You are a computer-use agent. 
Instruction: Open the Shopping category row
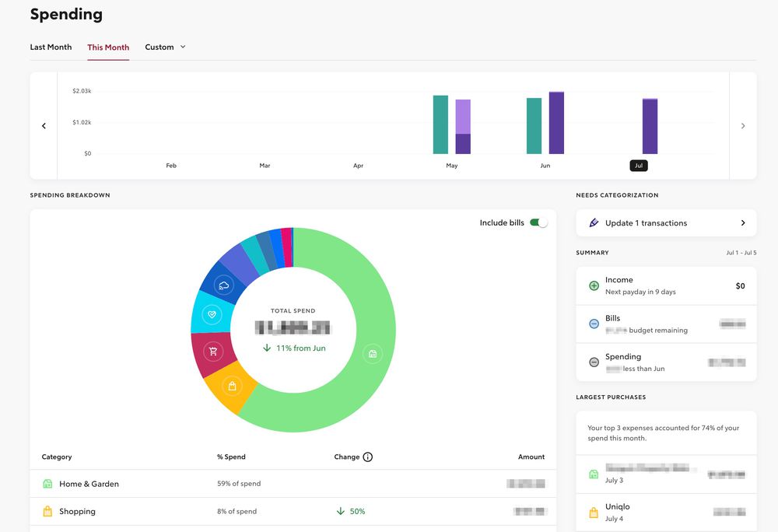(x=293, y=512)
